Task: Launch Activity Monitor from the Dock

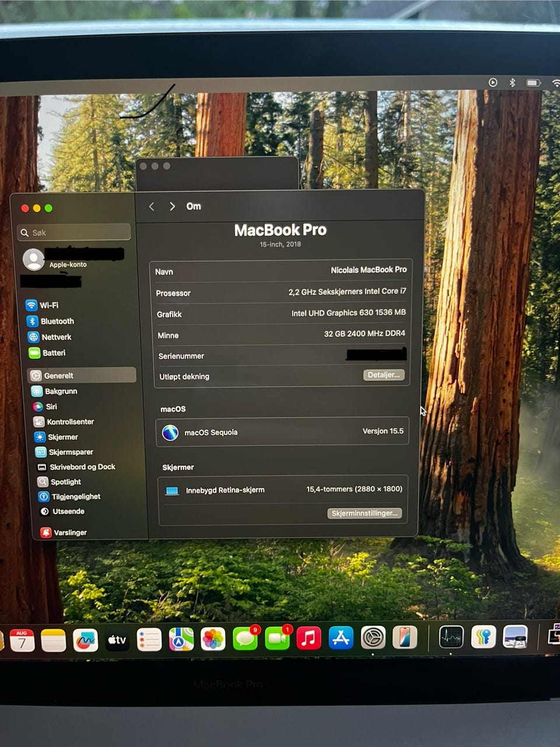Action: 451,637
